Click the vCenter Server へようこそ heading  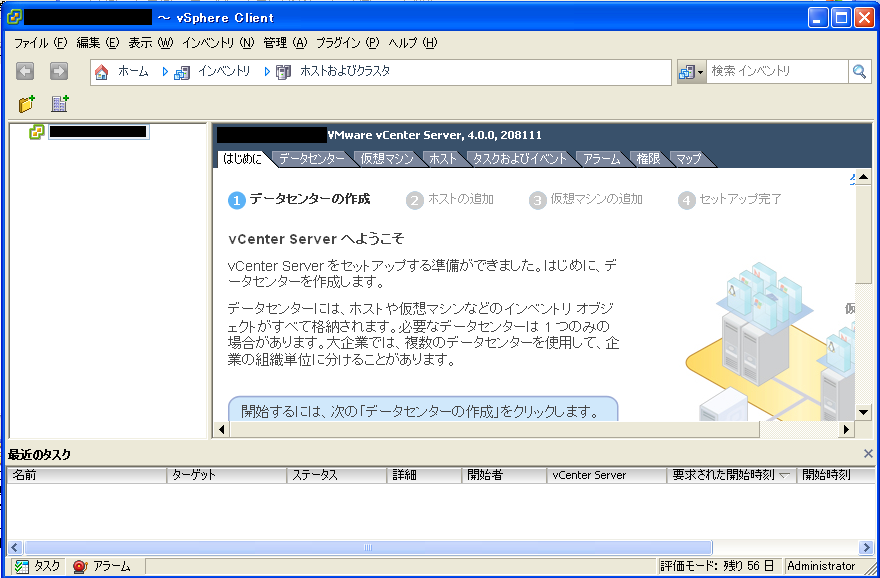[x=316, y=239]
